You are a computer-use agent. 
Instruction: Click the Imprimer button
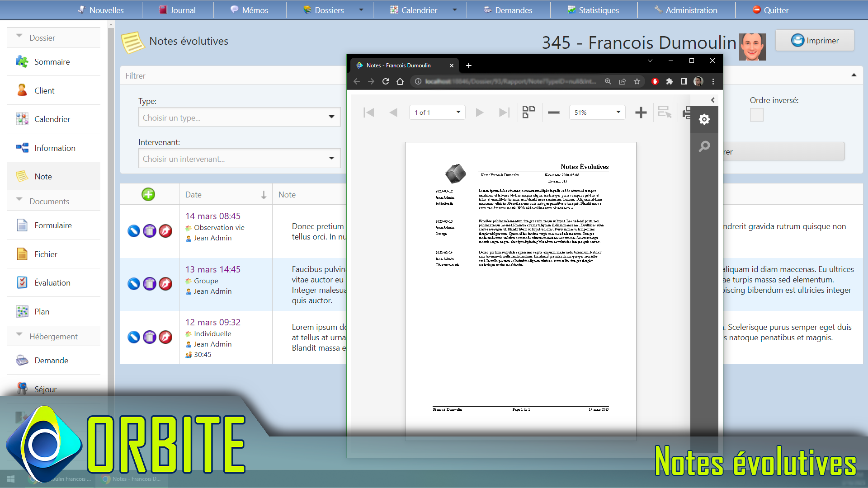(815, 40)
